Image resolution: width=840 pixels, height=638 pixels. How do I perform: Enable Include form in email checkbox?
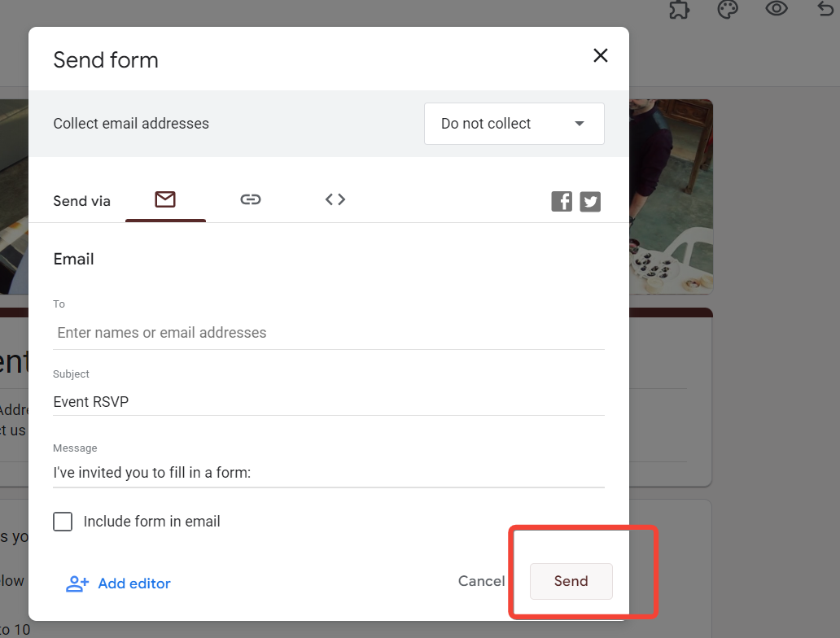[63, 521]
